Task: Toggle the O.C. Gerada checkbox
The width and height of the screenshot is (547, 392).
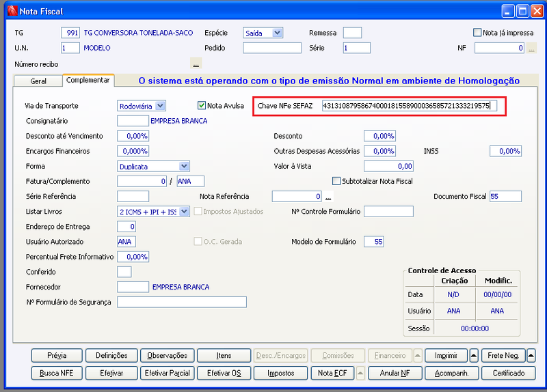Action: [198, 241]
